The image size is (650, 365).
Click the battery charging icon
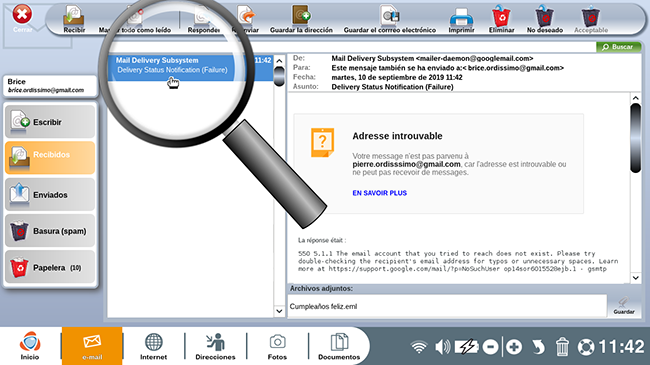pyautogui.click(x=467, y=347)
